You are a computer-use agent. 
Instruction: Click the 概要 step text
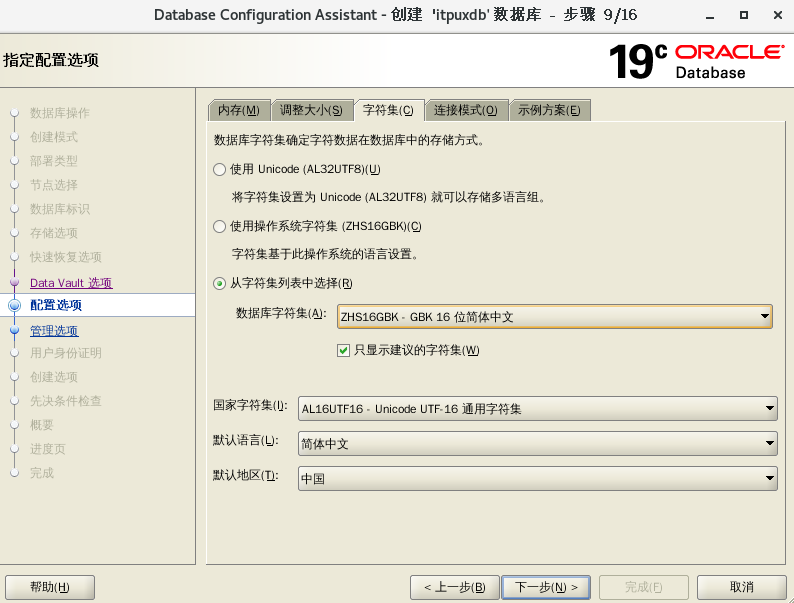42,425
